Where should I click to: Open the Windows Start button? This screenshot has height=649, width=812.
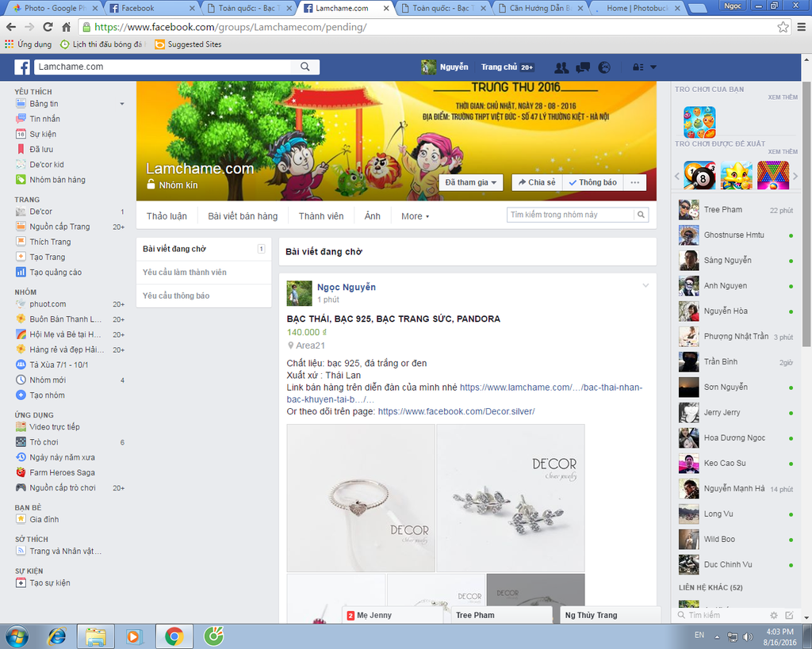17,636
